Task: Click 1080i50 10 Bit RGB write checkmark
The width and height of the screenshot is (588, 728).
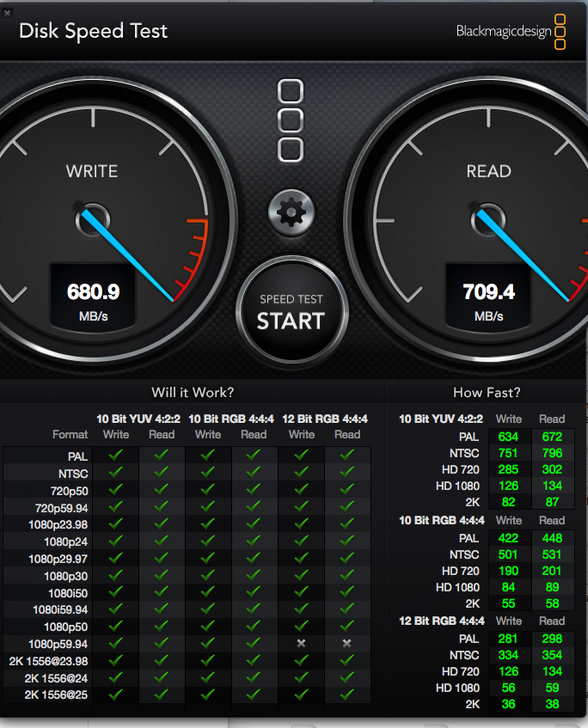Action: point(208,592)
